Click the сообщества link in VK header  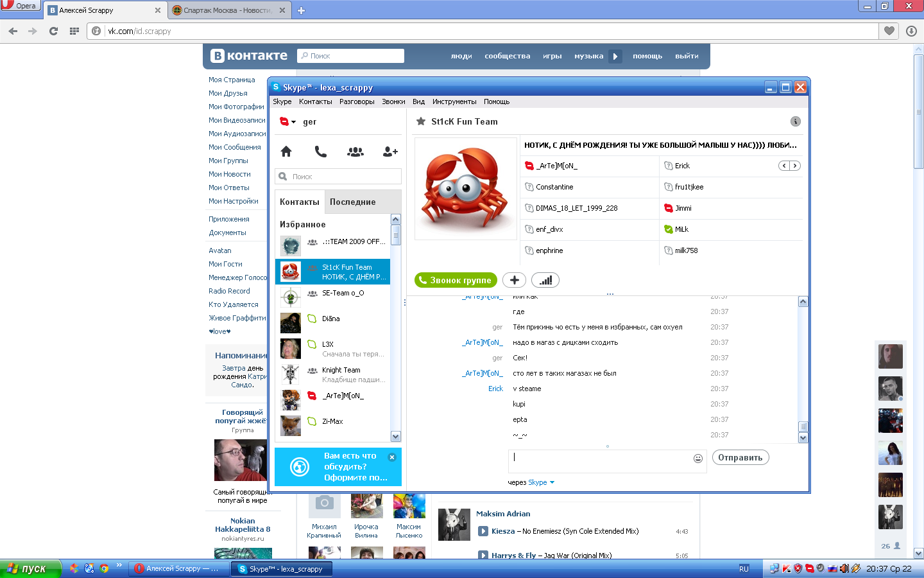click(x=508, y=56)
